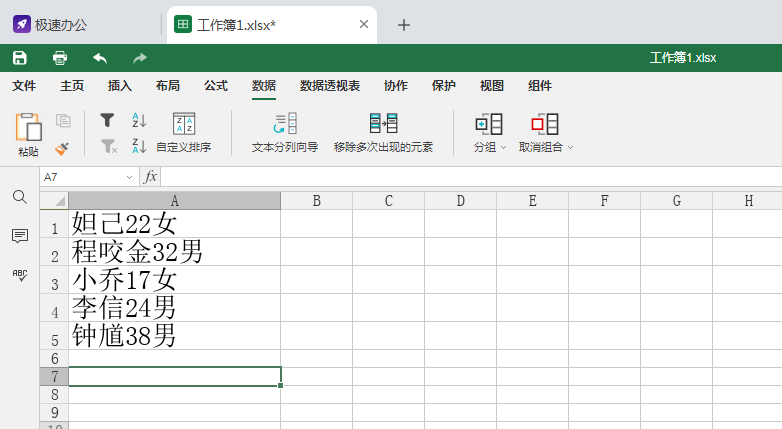Run spell check from left sidebar

tap(20, 274)
